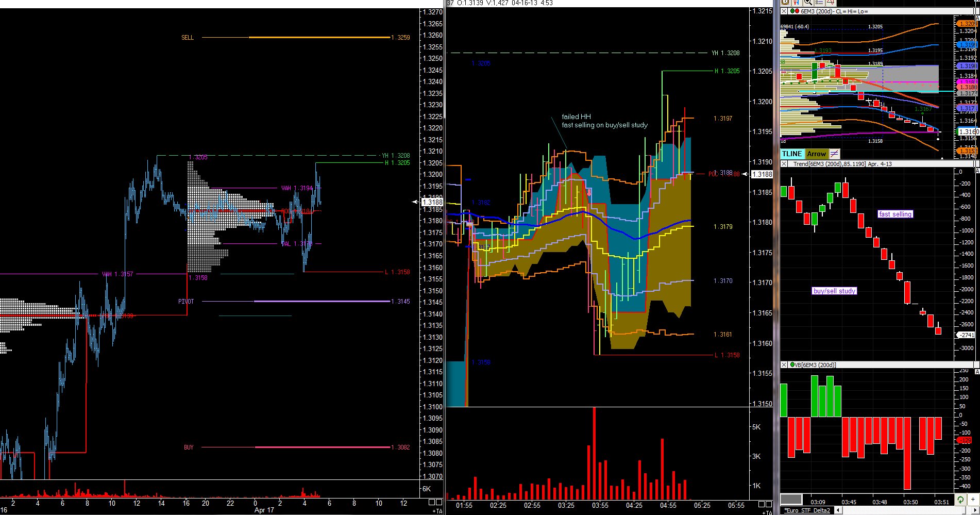Click the green 1.3167 label in top-right pane
This screenshot has width=980, height=515.
[x=923, y=109]
